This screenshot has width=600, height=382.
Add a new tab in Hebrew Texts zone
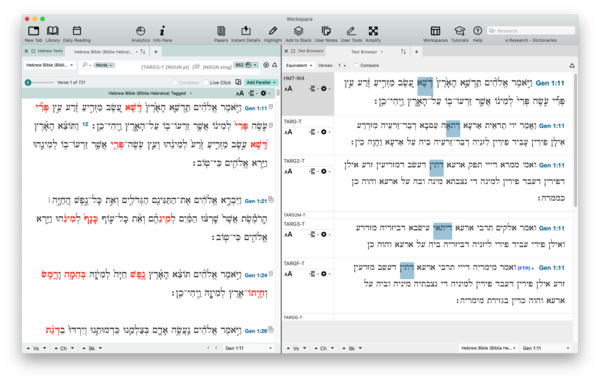156,51
